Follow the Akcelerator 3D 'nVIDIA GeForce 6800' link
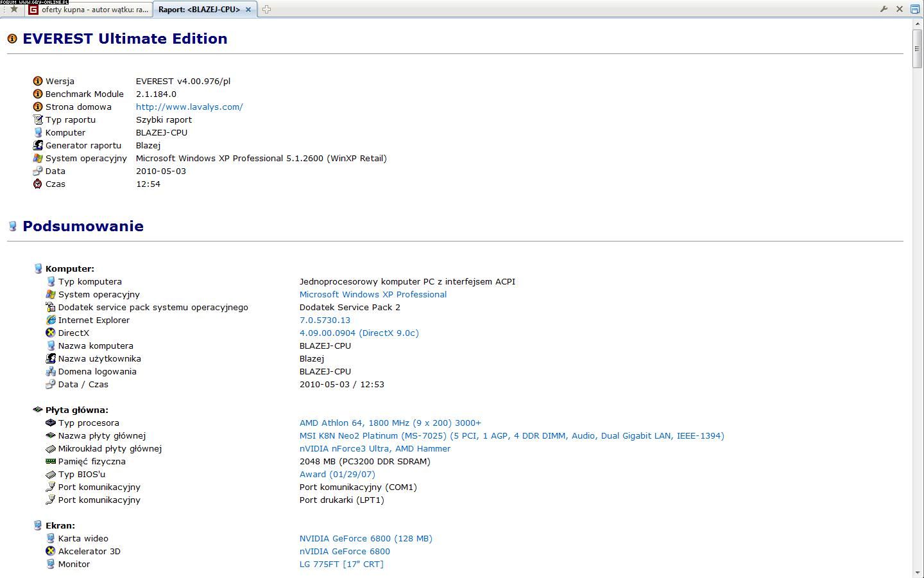 [345, 551]
